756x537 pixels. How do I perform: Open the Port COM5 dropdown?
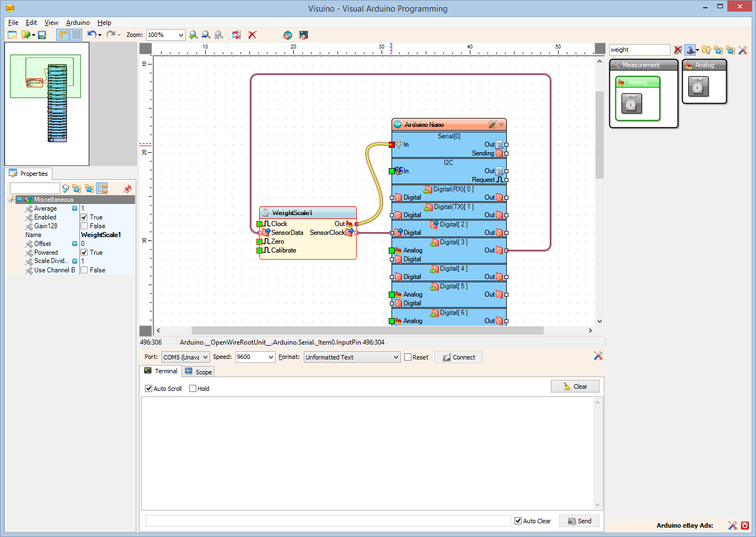(205, 357)
